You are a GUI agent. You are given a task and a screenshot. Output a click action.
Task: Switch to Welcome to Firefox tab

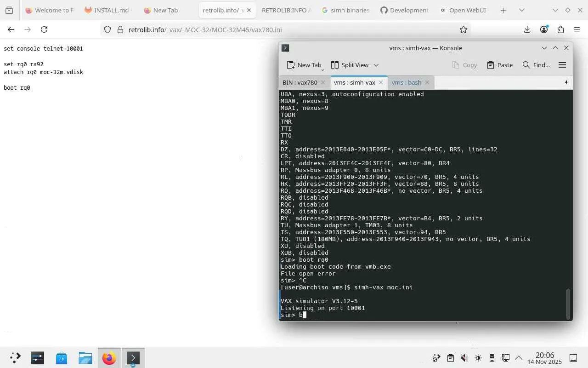pyautogui.click(x=49, y=10)
